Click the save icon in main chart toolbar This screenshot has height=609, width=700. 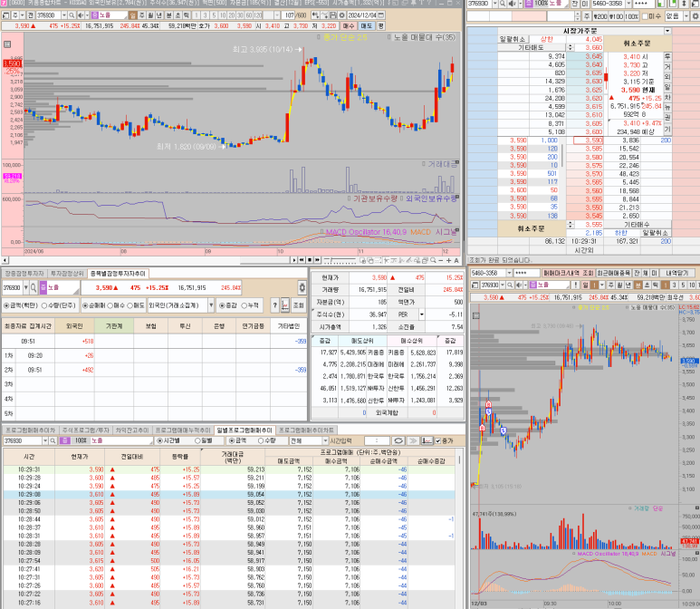click(x=333, y=15)
